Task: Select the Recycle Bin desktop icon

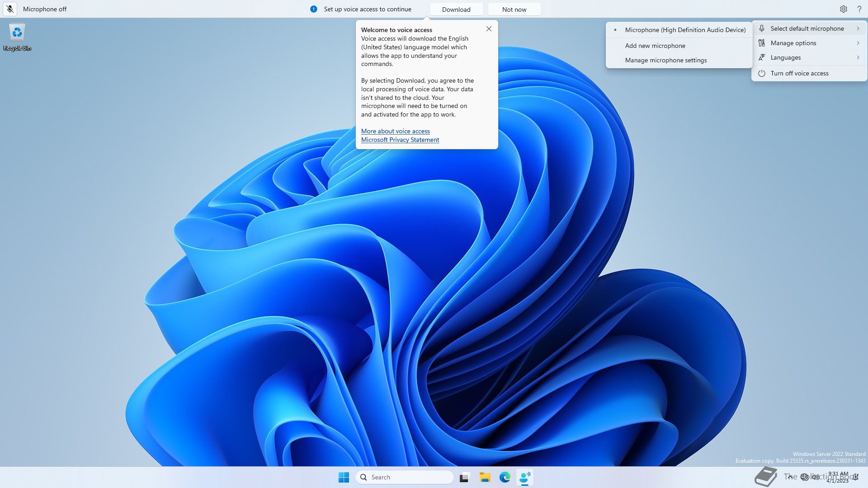Action: (17, 37)
